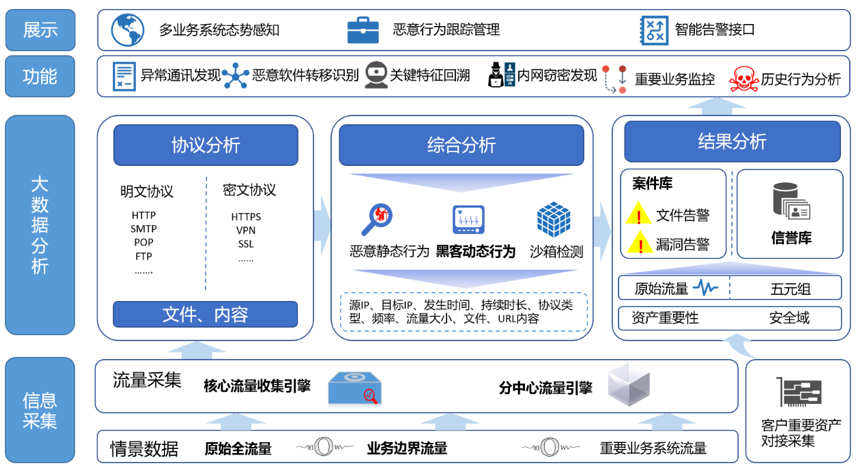Viewport: 865px width, 471px height.
Task: Click the database icon above 信誉库
Action: coord(791,201)
